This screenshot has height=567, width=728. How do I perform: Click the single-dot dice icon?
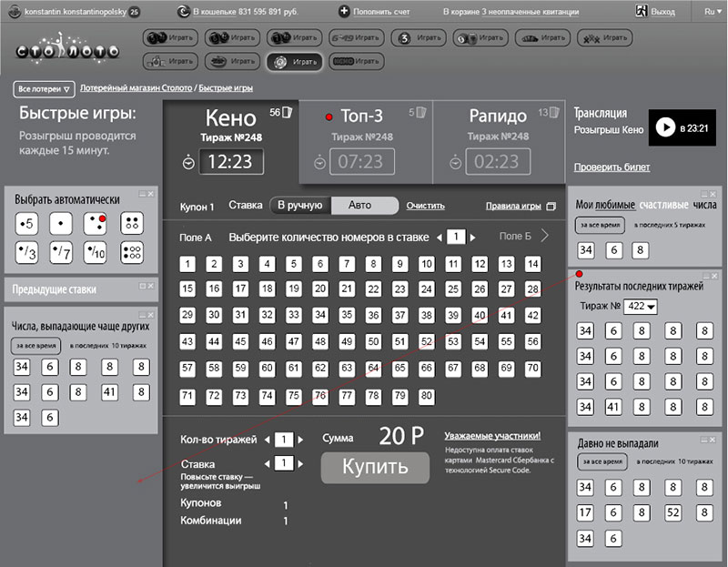coord(61,222)
